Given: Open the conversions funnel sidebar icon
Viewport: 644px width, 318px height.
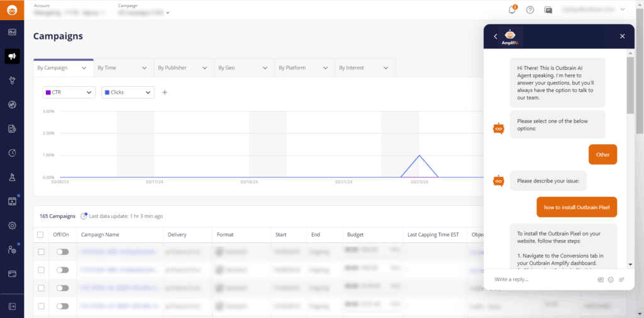Looking at the screenshot, I should (12, 81).
